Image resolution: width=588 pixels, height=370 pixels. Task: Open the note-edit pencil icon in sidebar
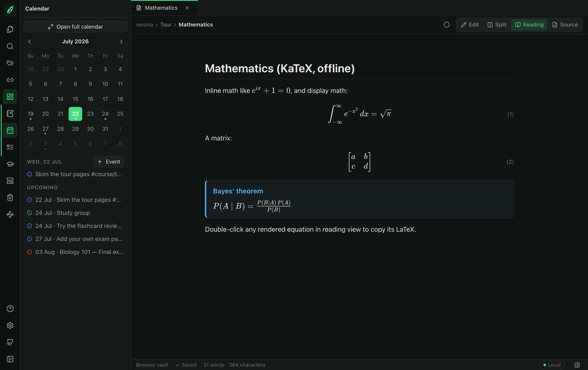click(x=10, y=113)
